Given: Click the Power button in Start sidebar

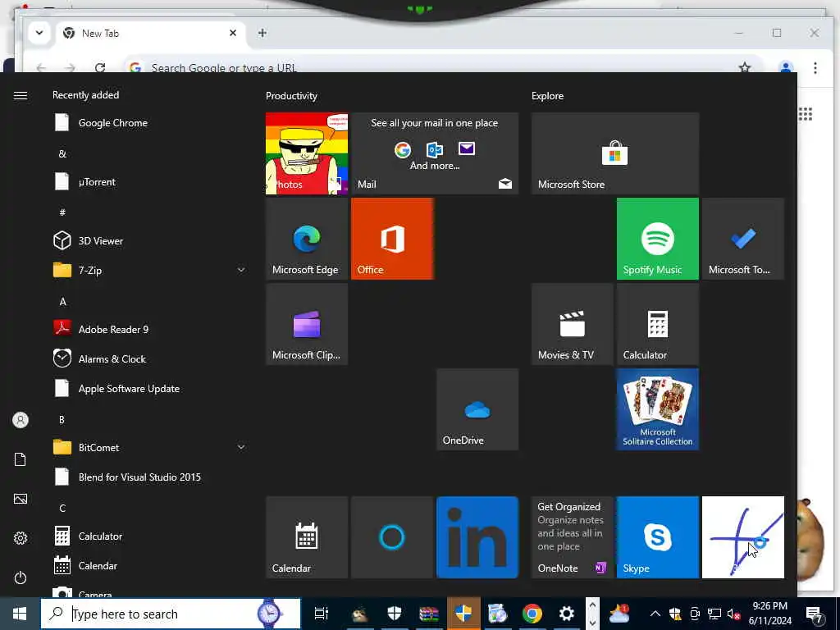Looking at the screenshot, I should click(21, 577).
